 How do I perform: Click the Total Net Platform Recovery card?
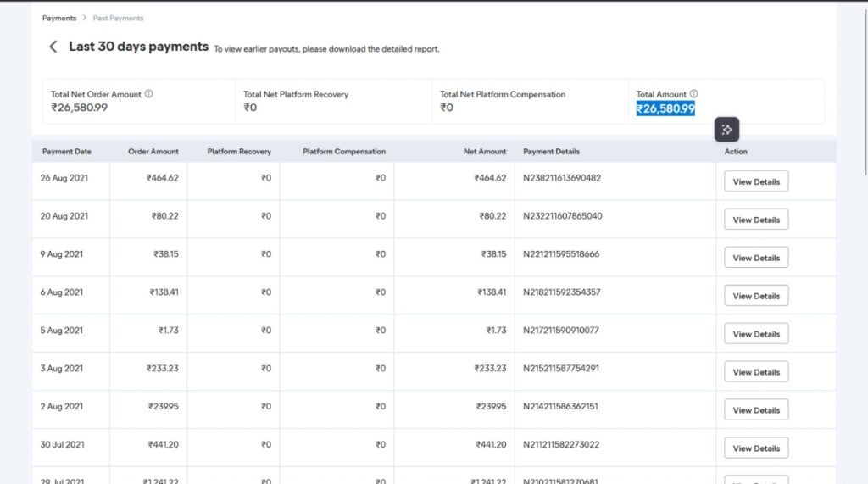click(333, 101)
